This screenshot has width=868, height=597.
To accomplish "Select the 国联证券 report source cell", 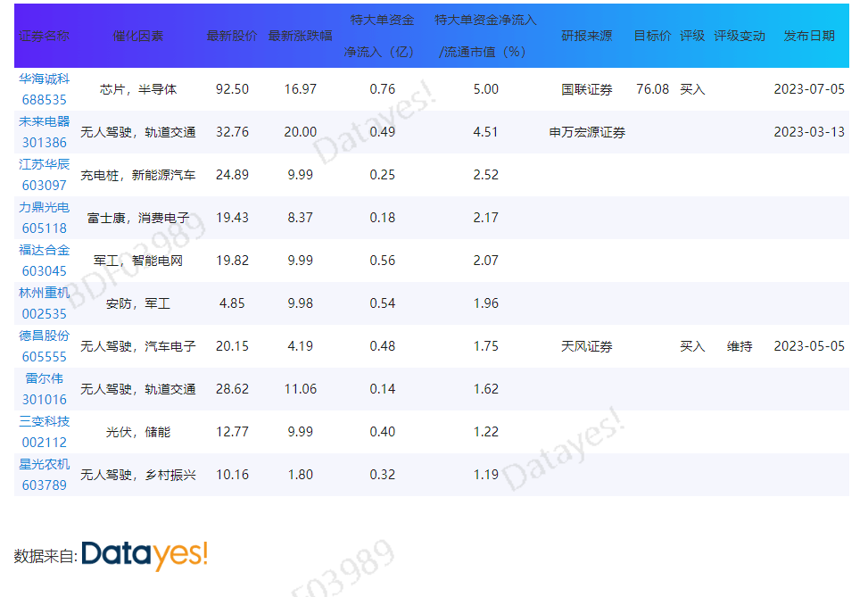I will coord(586,89).
